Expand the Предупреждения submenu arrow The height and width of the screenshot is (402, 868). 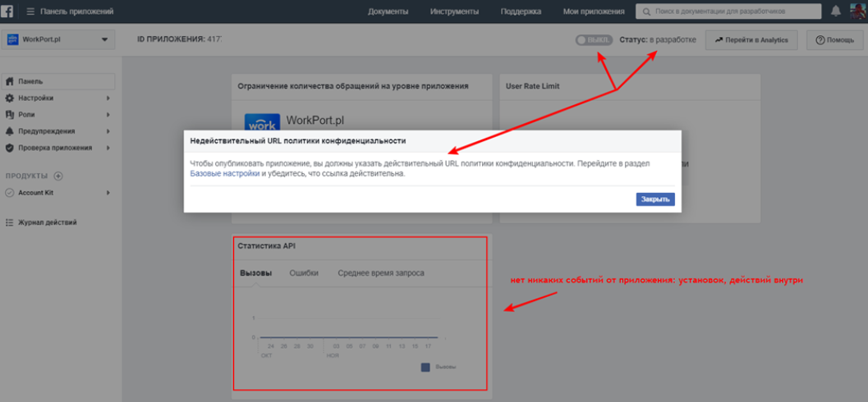(x=108, y=131)
